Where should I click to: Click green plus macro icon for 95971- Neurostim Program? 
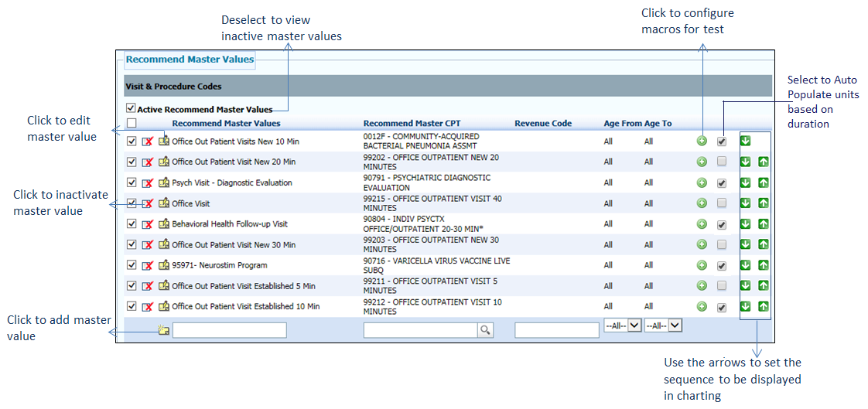pos(702,265)
